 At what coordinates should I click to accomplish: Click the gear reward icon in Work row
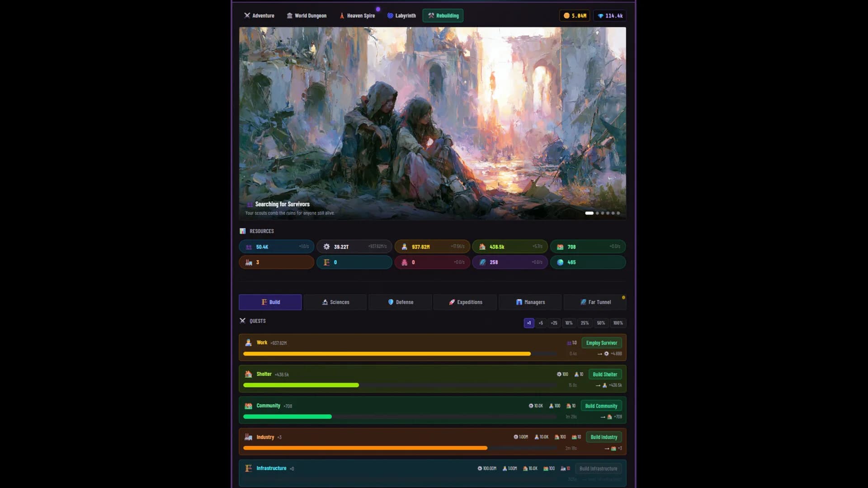point(606,354)
